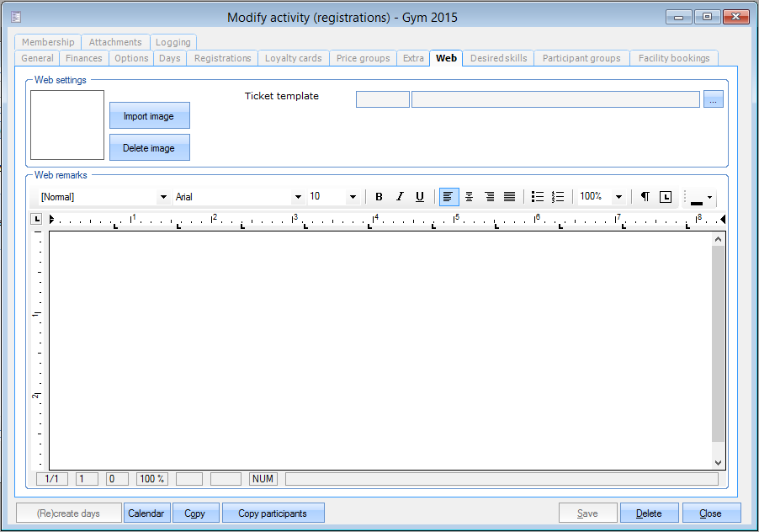Image resolution: width=759 pixels, height=532 pixels.
Task: Toggle bold formatting in Web remarks
Action: coord(379,197)
